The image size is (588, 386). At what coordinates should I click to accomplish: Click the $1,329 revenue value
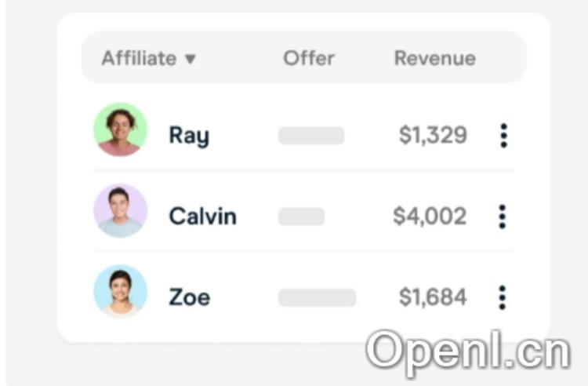(433, 136)
